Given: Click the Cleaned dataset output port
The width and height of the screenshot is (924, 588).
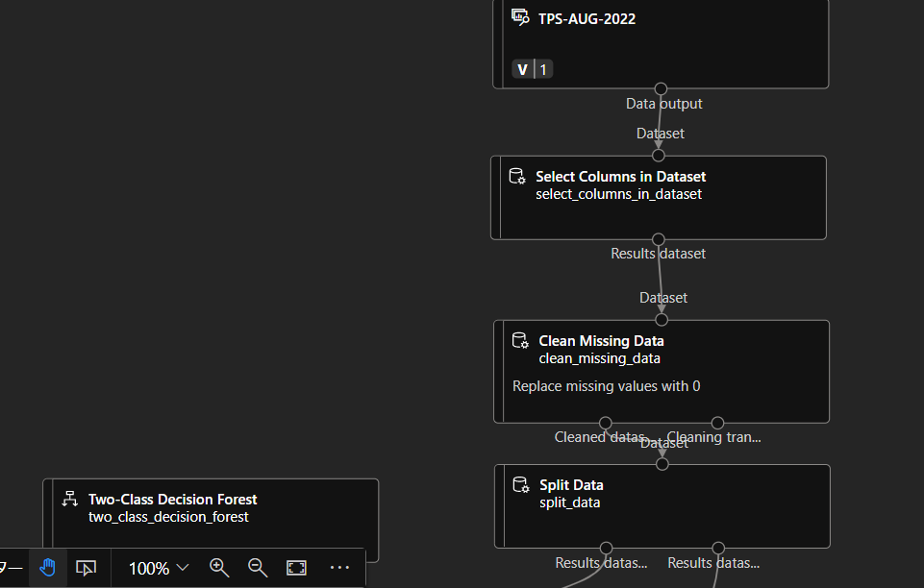Looking at the screenshot, I should click(x=605, y=422).
